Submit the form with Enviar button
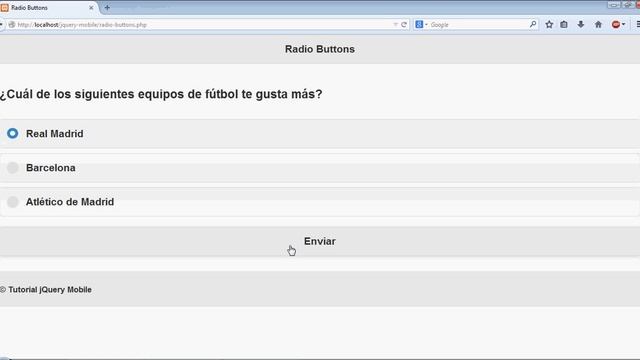 click(x=320, y=241)
